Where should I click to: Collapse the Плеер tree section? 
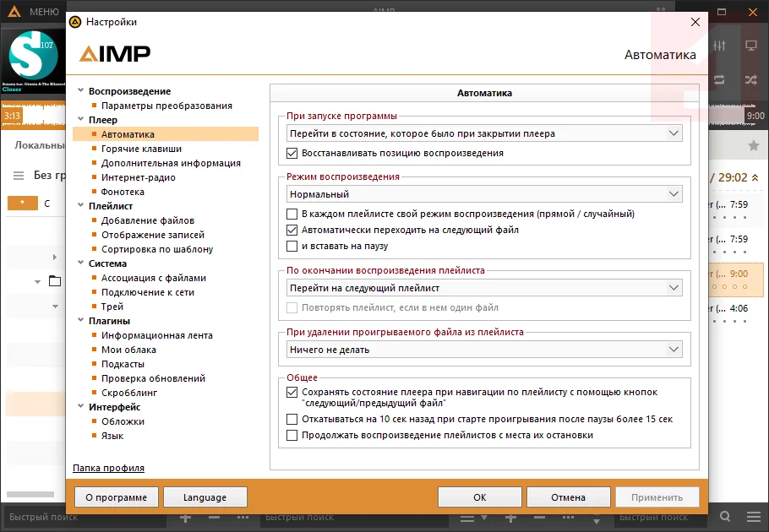[80, 119]
